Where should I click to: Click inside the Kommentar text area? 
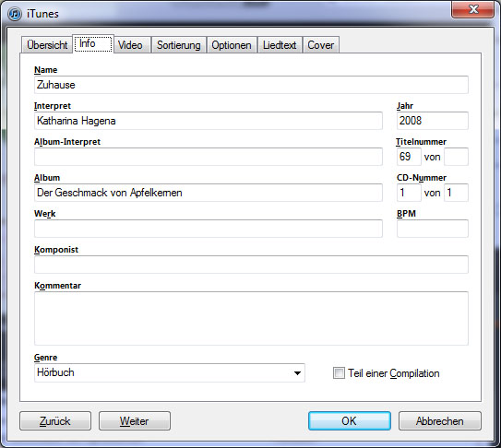click(251, 318)
